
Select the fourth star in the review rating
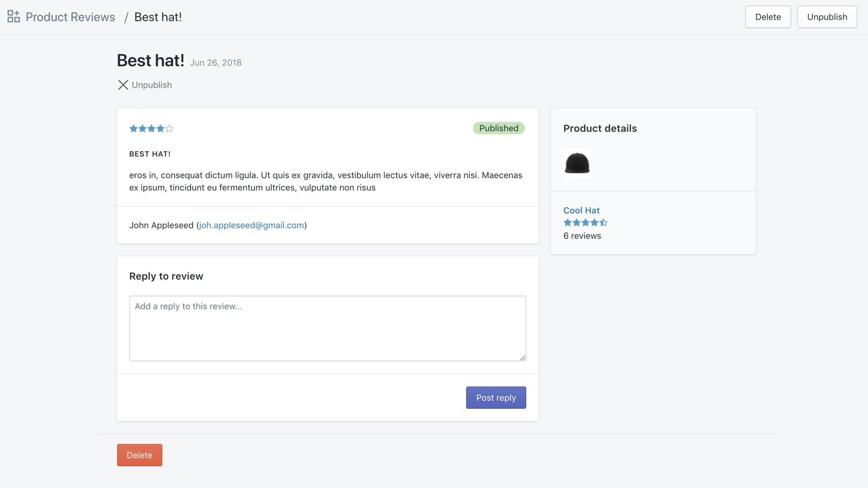click(161, 129)
